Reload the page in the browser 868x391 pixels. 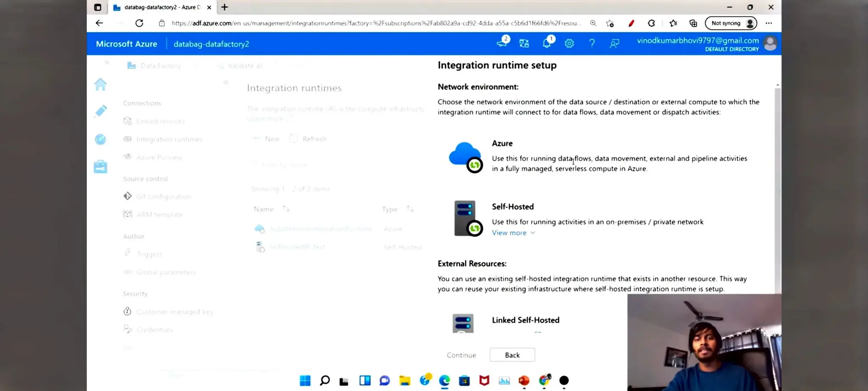(x=139, y=23)
